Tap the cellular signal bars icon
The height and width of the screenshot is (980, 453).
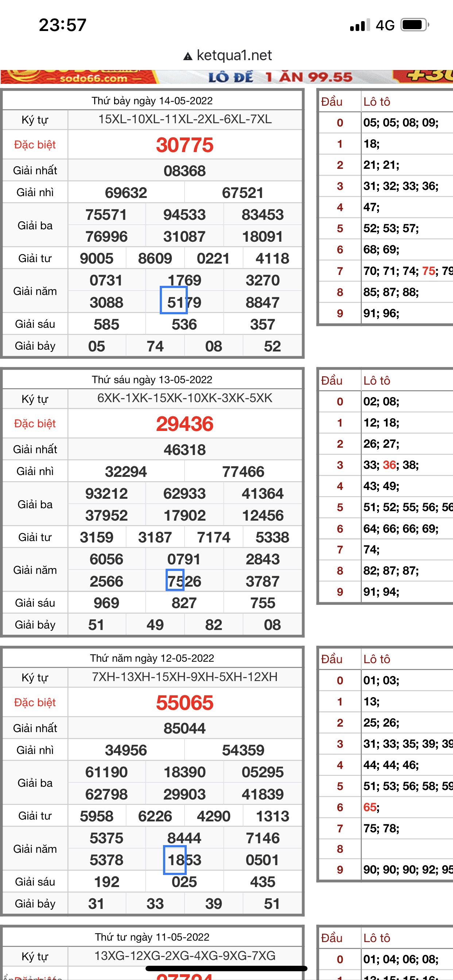click(360, 25)
